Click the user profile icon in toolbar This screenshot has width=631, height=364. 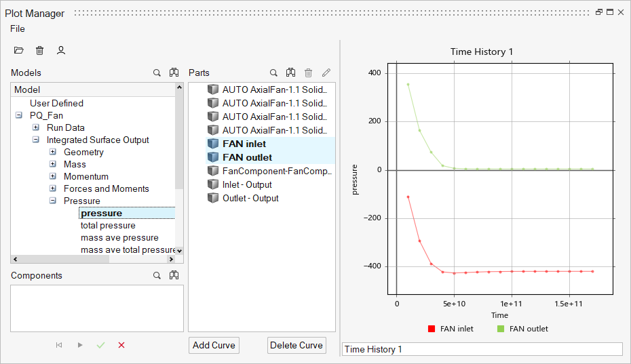(61, 50)
